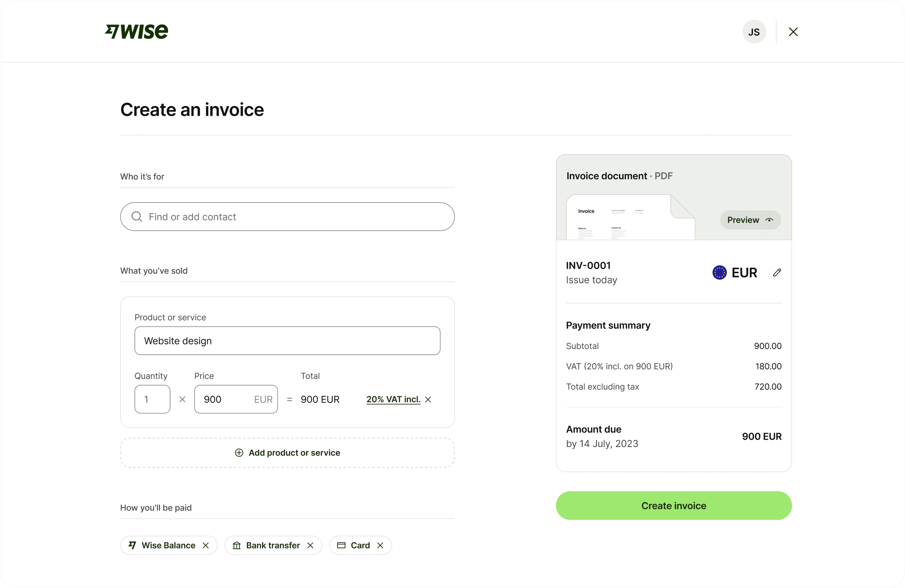Click the Website design product field

(287, 341)
